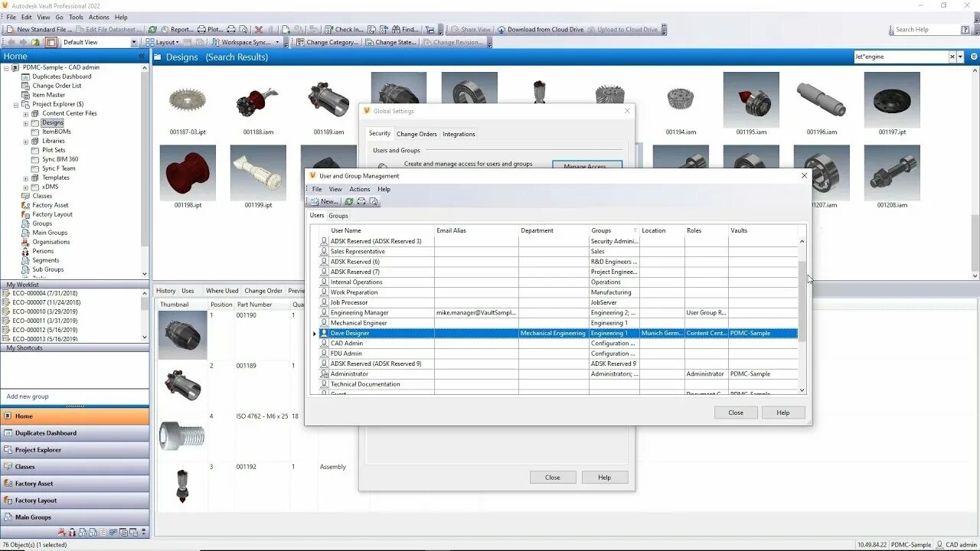This screenshot has height=551, width=980.
Task: Click Close button in Global Settings dialog
Action: coord(553,478)
